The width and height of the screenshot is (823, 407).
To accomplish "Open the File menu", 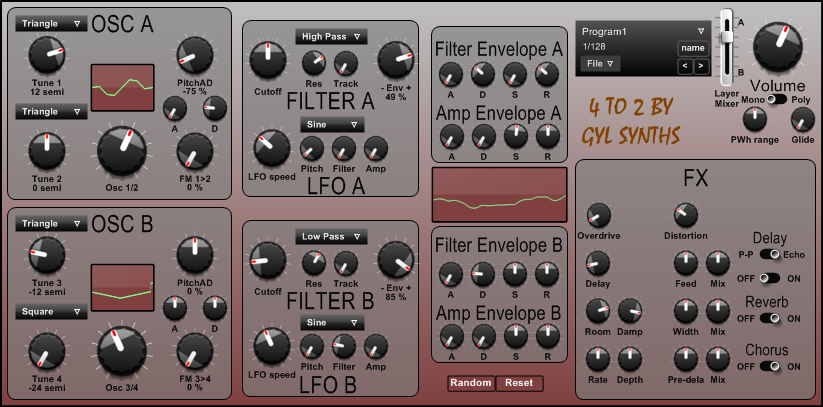I will [599, 63].
